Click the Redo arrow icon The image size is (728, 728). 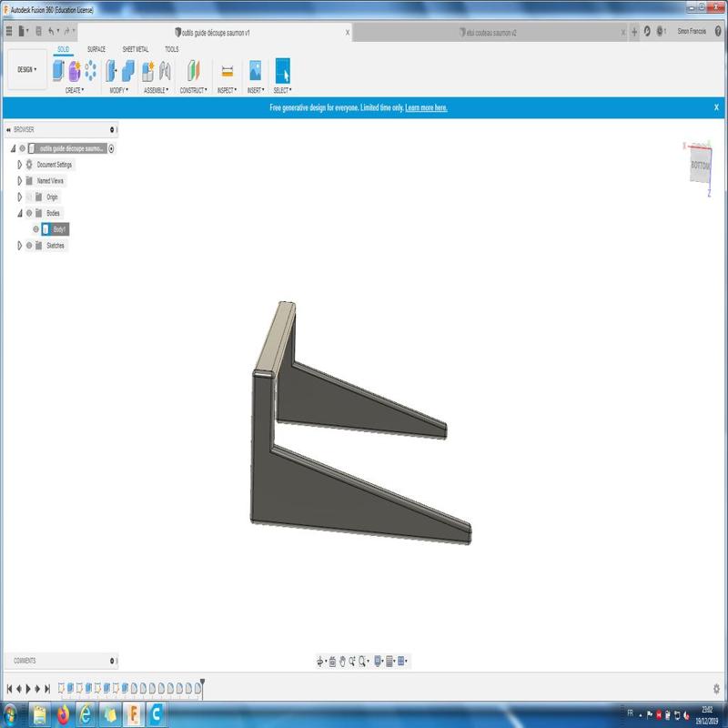(x=66, y=31)
